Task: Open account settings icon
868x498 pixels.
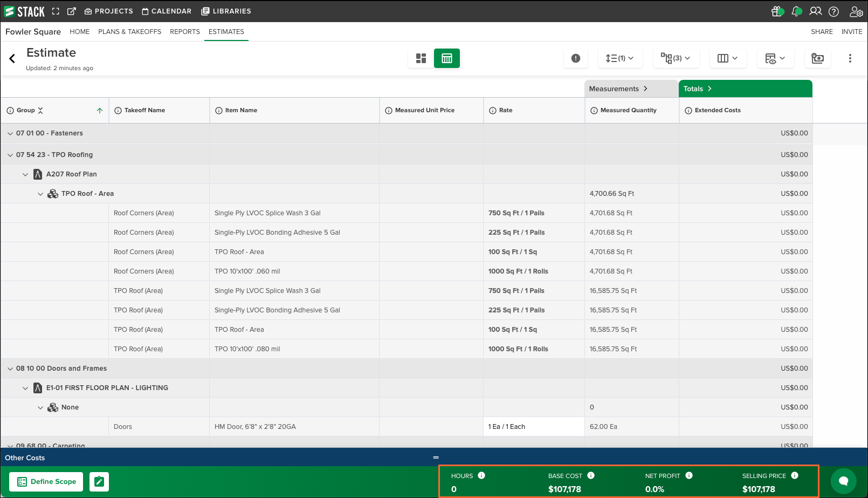Action: (x=856, y=11)
